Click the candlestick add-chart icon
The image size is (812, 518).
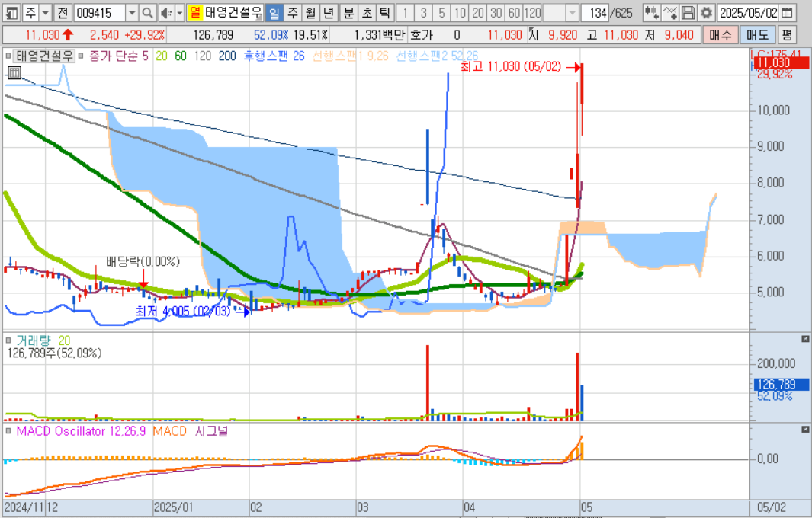(651, 12)
